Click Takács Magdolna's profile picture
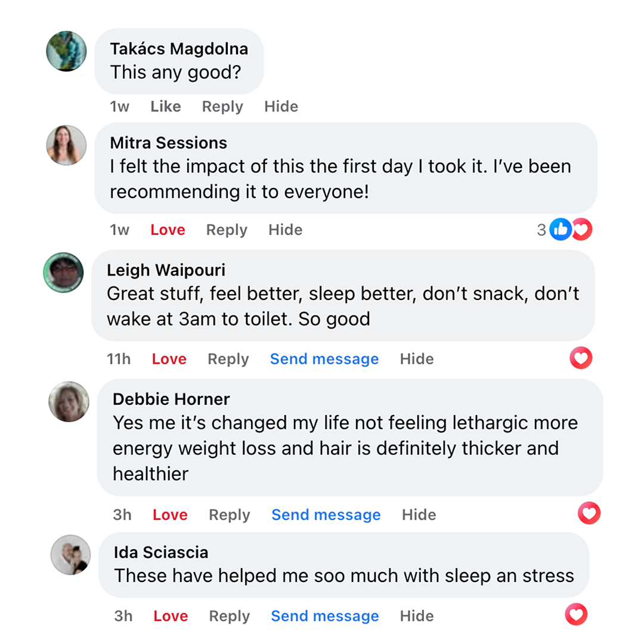This screenshot has height=644, width=644. 66,51
